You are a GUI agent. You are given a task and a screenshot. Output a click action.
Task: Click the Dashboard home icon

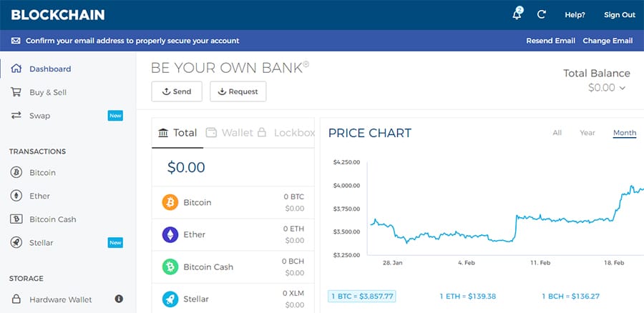(x=16, y=69)
